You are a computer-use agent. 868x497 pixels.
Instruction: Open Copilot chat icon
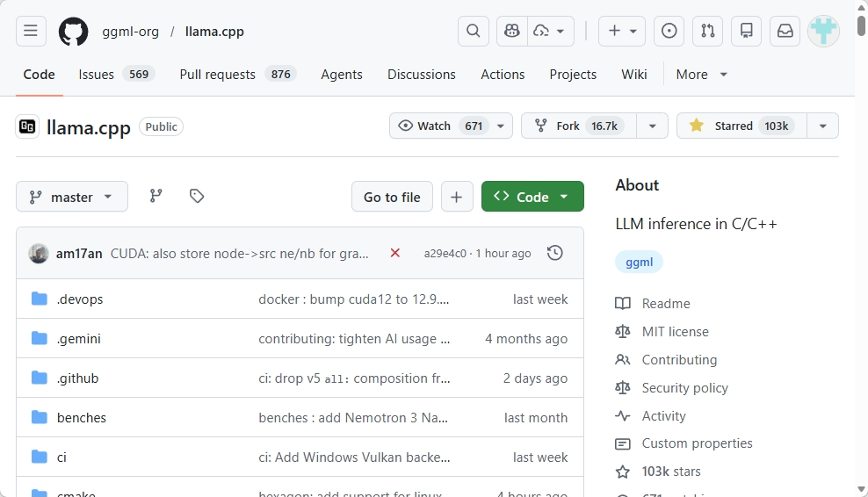[x=512, y=31]
